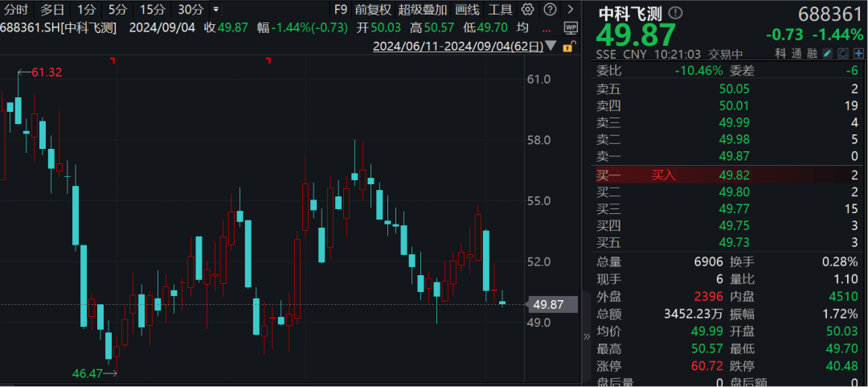
Task: Click the 卖四 price 50.01
Action: point(735,105)
